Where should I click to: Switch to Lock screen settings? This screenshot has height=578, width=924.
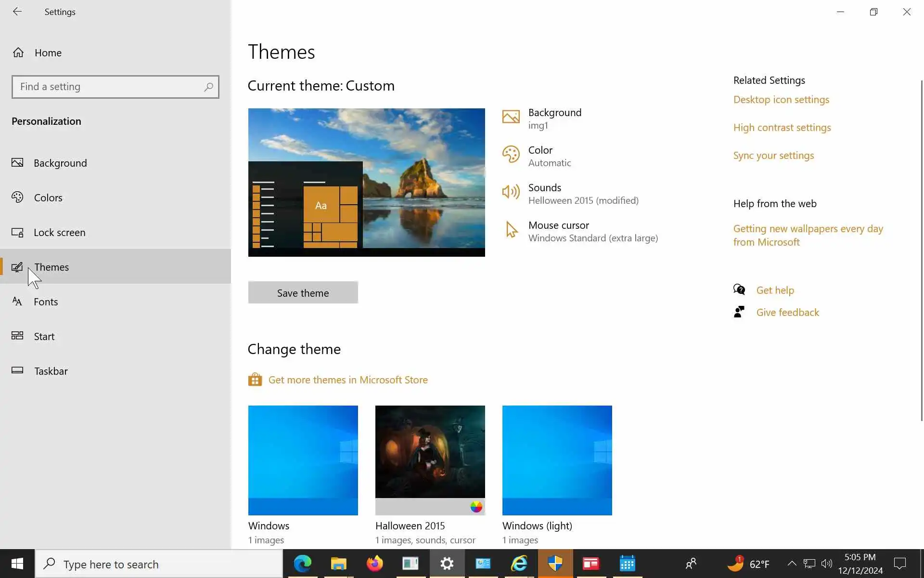click(59, 232)
